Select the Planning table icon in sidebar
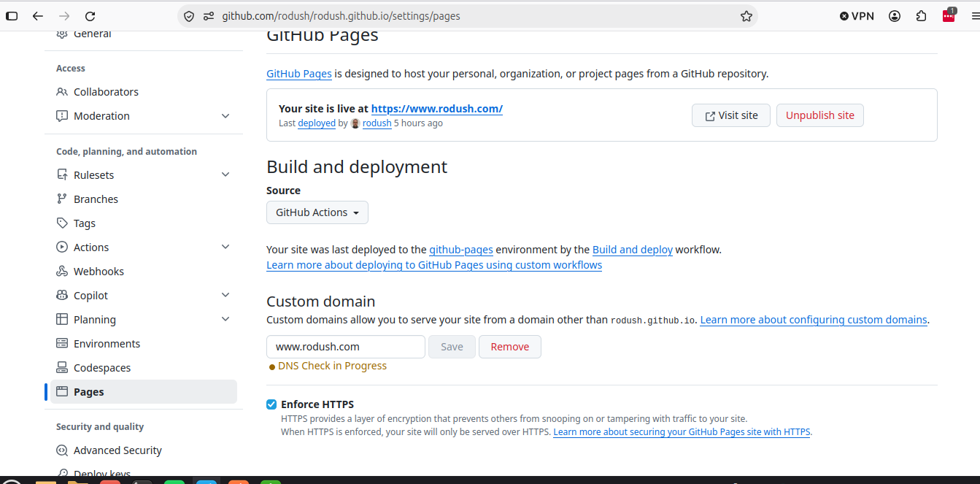980x484 pixels. coord(62,320)
